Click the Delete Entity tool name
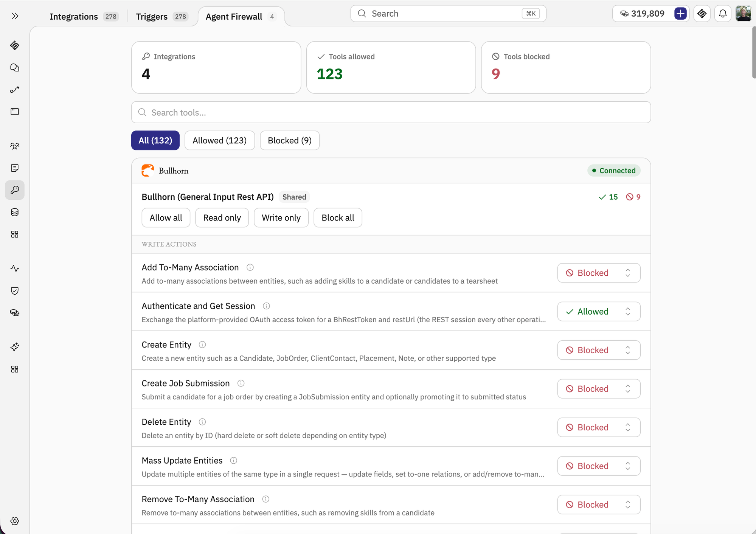 click(166, 422)
